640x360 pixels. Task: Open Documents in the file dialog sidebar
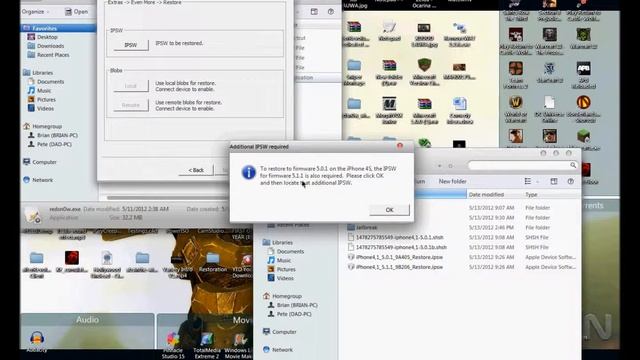(x=286, y=251)
